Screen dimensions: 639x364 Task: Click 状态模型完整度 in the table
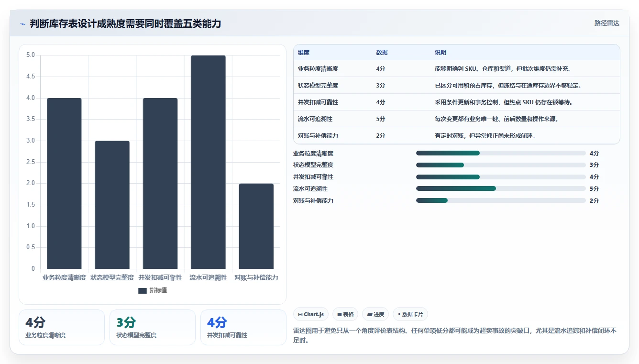(318, 86)
